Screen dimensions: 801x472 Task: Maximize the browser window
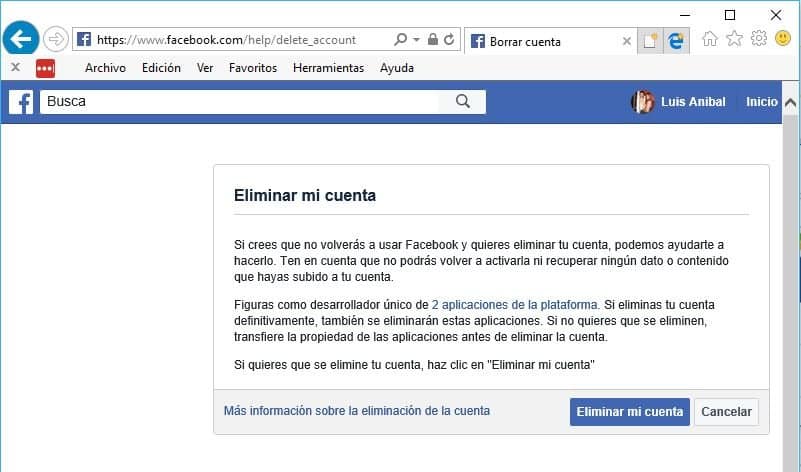tap(730, 15)
